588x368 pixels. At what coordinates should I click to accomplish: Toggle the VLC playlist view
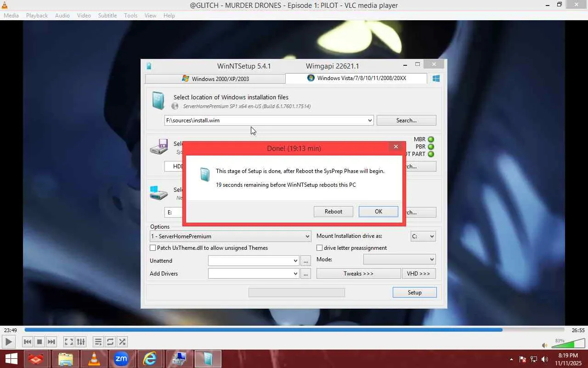tap(98, 342)
